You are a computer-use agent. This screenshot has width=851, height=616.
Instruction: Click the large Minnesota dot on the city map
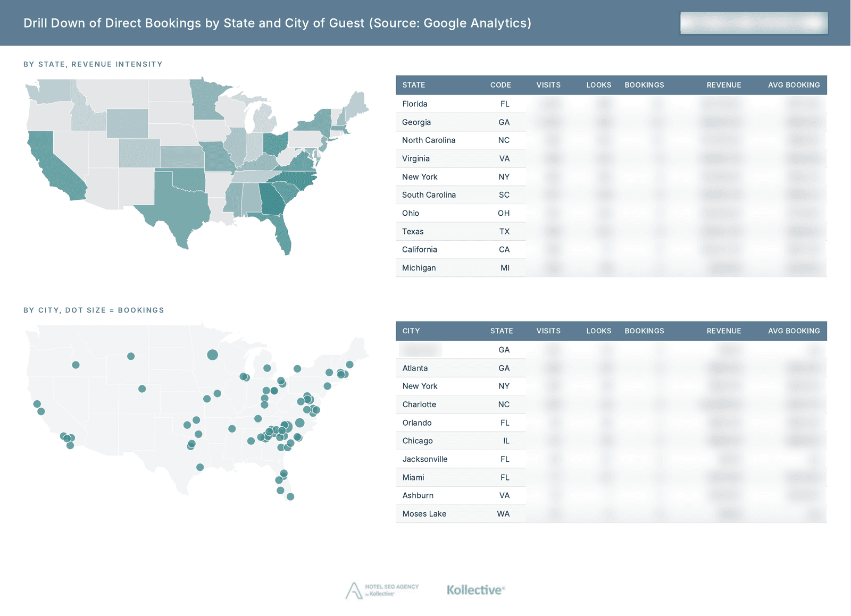point(212,355)
